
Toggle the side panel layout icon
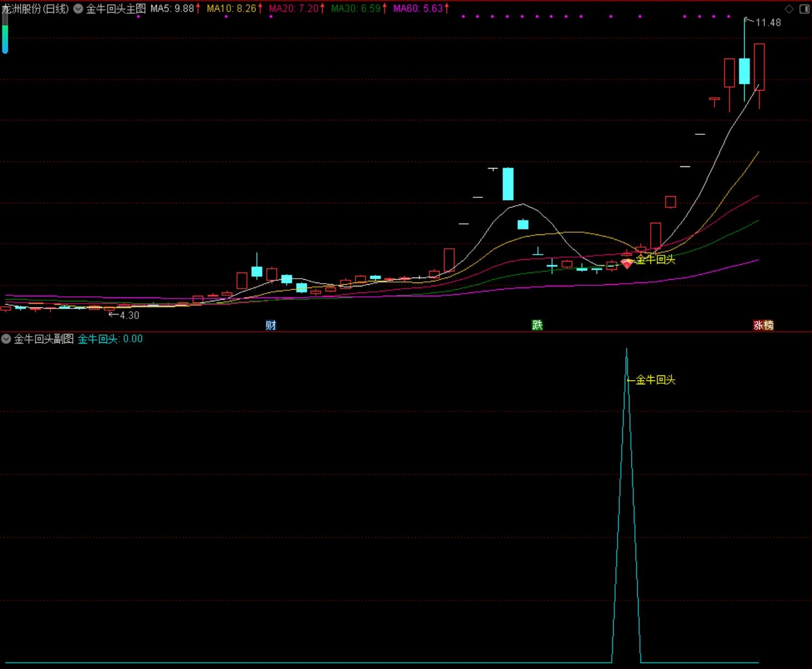click(x=804, y=9)
